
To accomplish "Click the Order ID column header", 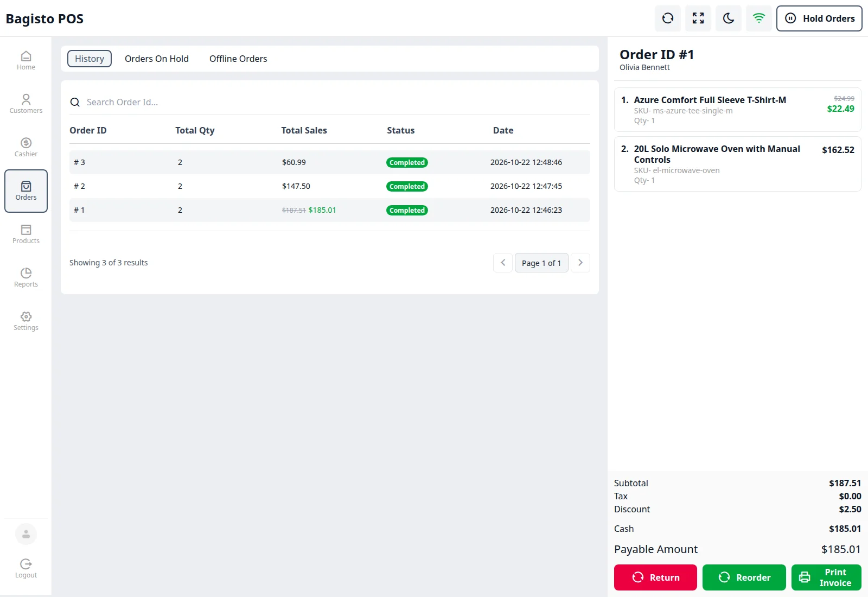I will click(88, 130).
